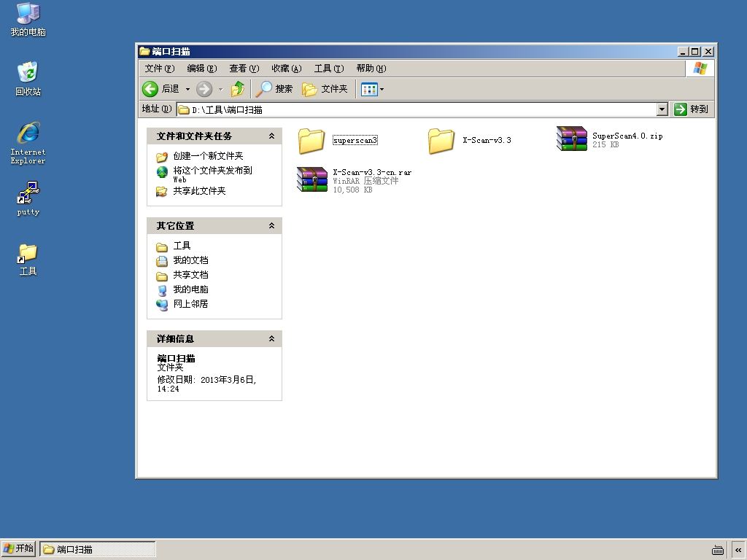This screenshot has height=560, width=747.
Task: Click the share folder task icon
Action: click(x=162, y=192)
